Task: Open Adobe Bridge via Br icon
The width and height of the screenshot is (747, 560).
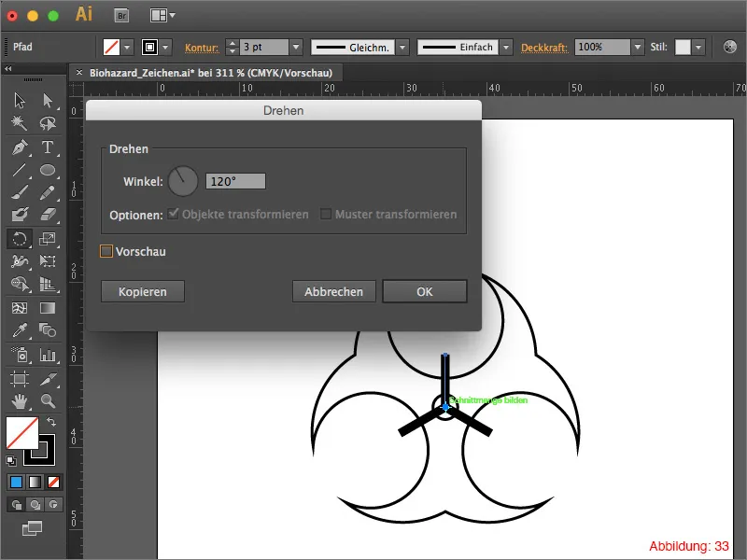Action: tap(122, 16)
